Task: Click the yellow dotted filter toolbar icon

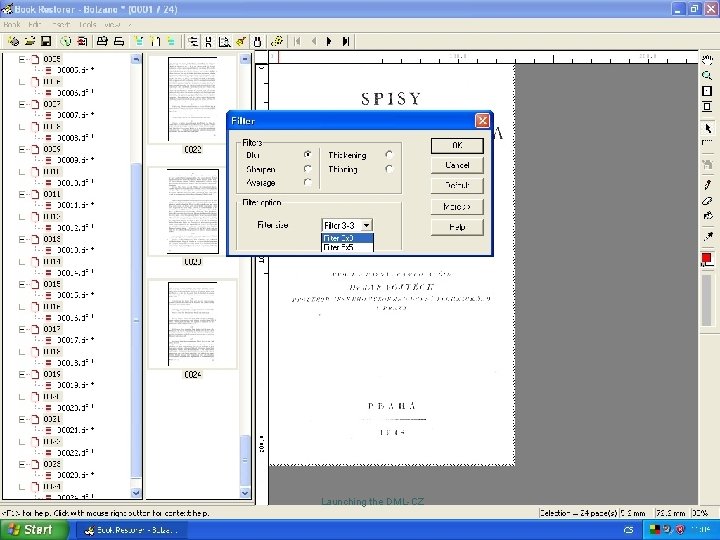Action: coord(276,41)
